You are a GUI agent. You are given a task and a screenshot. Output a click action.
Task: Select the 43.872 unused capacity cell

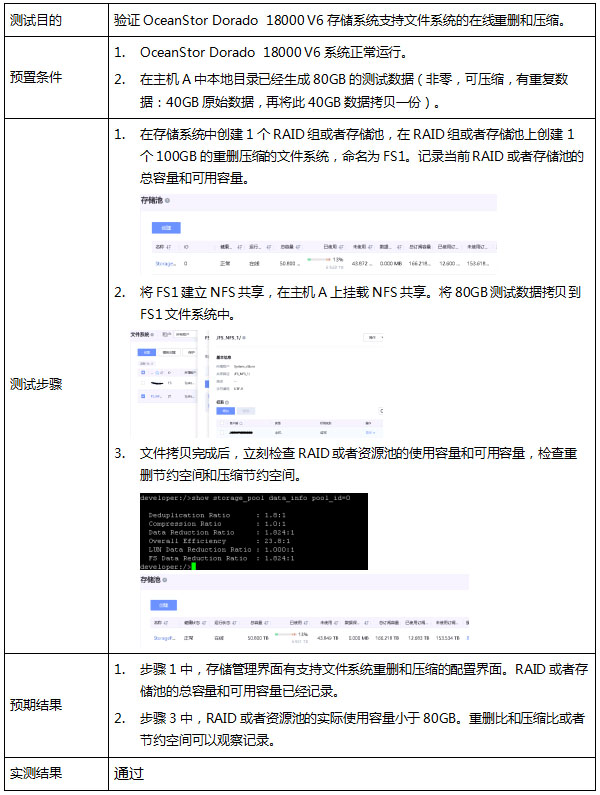(x=362, y=264)
